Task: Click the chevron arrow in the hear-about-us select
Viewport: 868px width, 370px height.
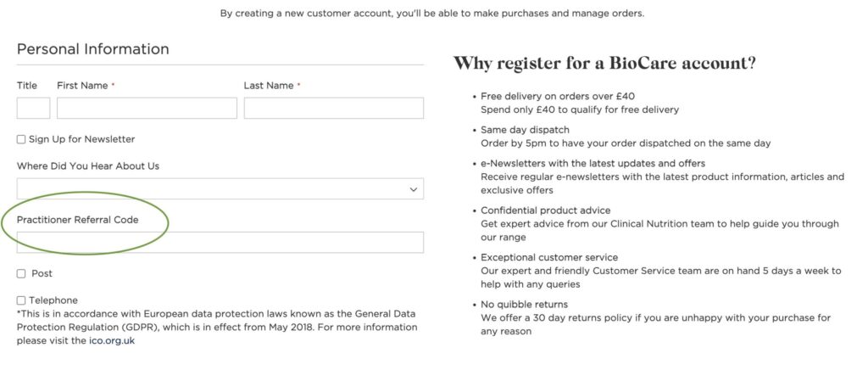Action: 414,188
